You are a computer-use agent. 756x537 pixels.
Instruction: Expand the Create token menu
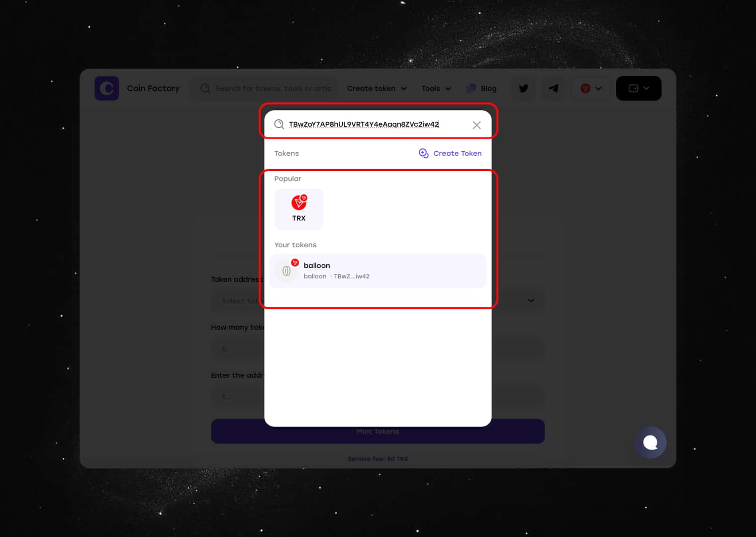click(x=377, y=89)
